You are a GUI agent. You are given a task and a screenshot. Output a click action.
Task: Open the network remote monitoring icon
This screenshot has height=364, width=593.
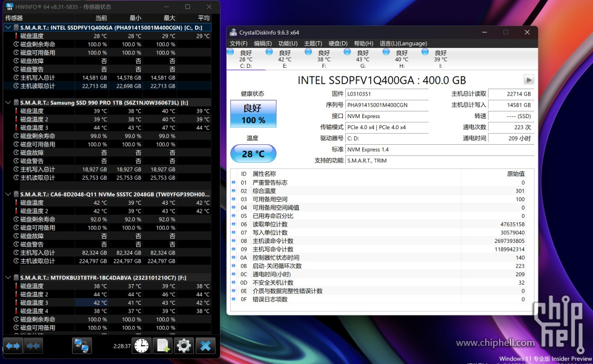82,345
